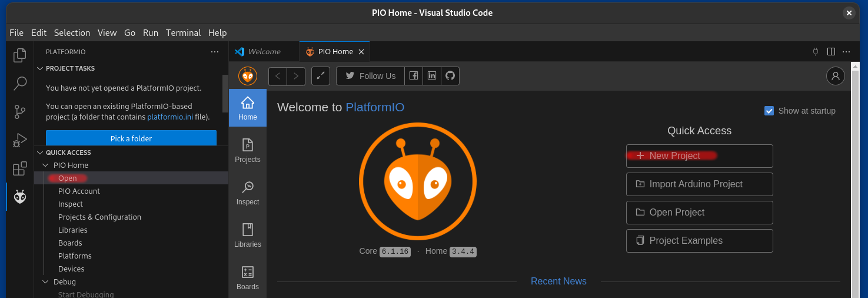Image resolution: width=868 pixels, height=298 pixels.
Task: Uncheck the Show at startup checkbox
Action: point(769,111)
